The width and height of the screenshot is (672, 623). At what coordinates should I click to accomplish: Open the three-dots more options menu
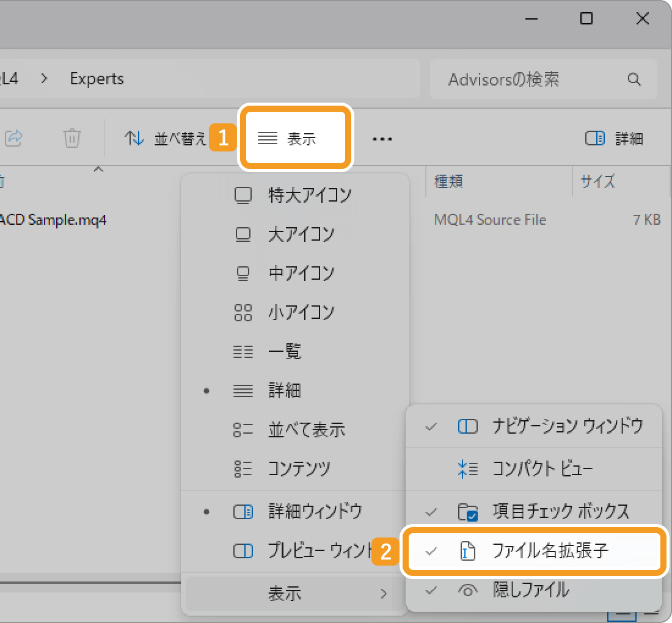click(x=382, y=139)
